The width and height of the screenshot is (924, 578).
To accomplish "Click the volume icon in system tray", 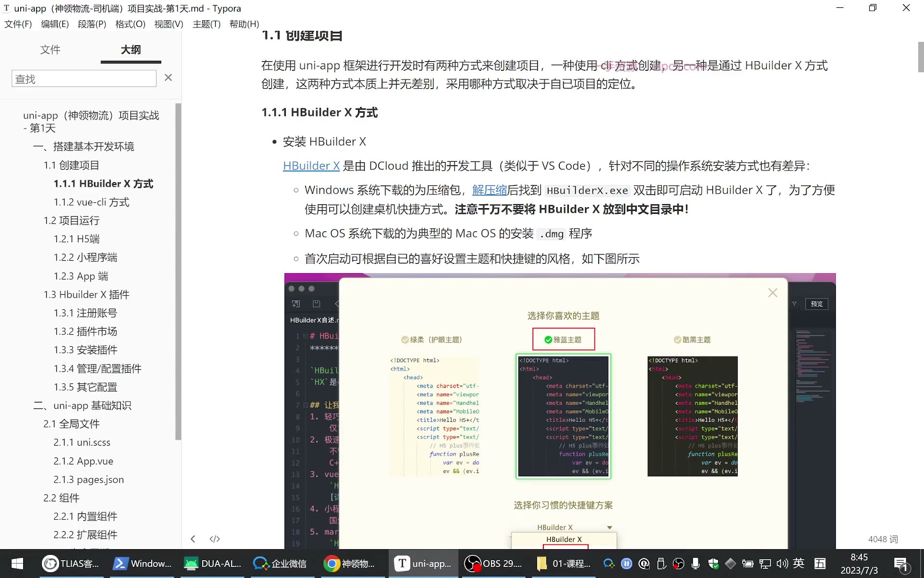I will (782, 564).
